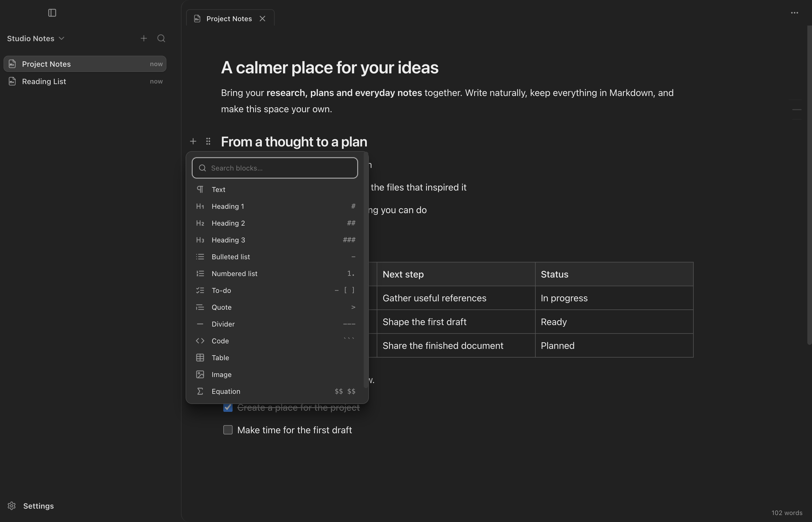Check Make time for the first draft
The width and height of the screenshot is (812, 522).
(228, 430)
